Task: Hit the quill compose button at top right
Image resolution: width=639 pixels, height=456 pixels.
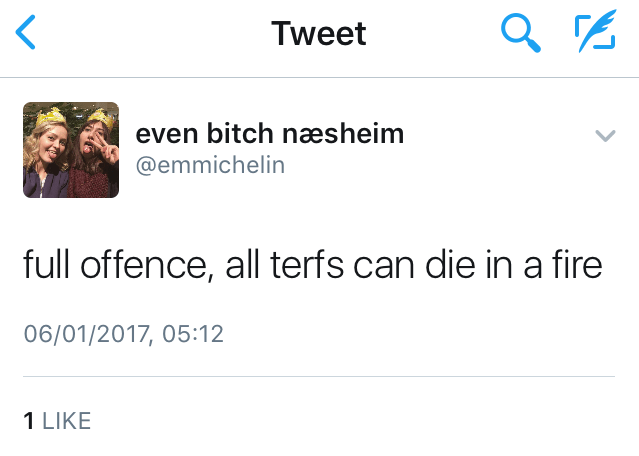Action: pyautogui.click(x=594, y=36)
